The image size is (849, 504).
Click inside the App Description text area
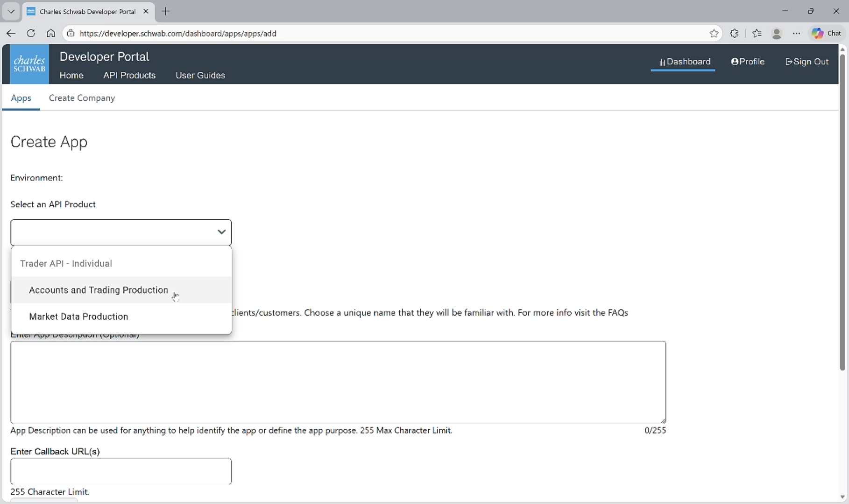click(338, 382)
